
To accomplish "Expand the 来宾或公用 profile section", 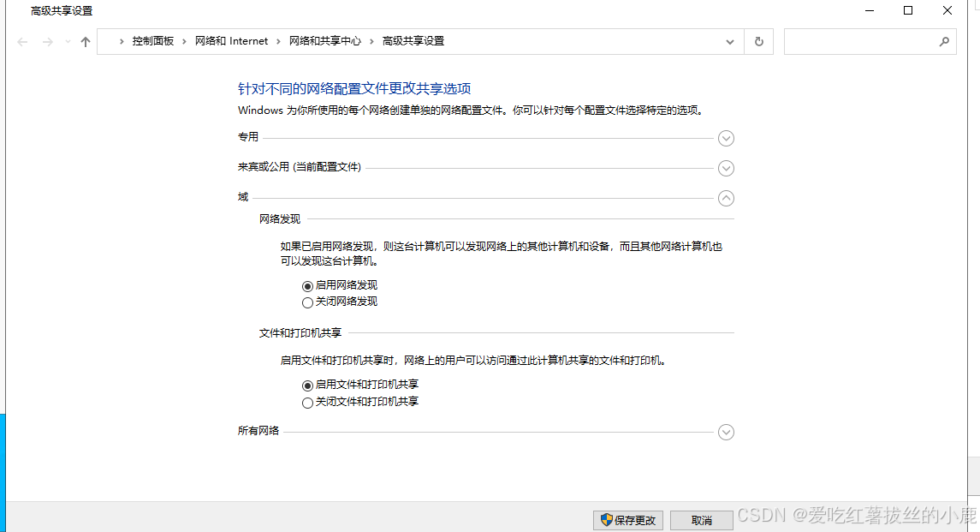I will [x=726, y=168].
